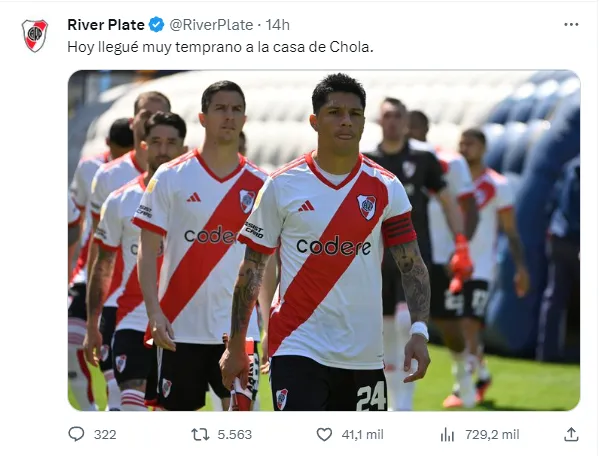Click the tweet text about Chola

click(220, 47)
